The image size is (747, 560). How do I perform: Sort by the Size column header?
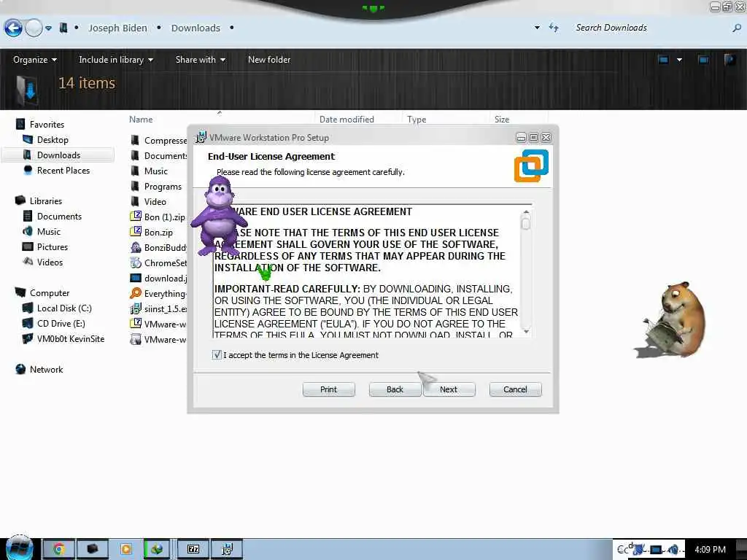[502, 120]
